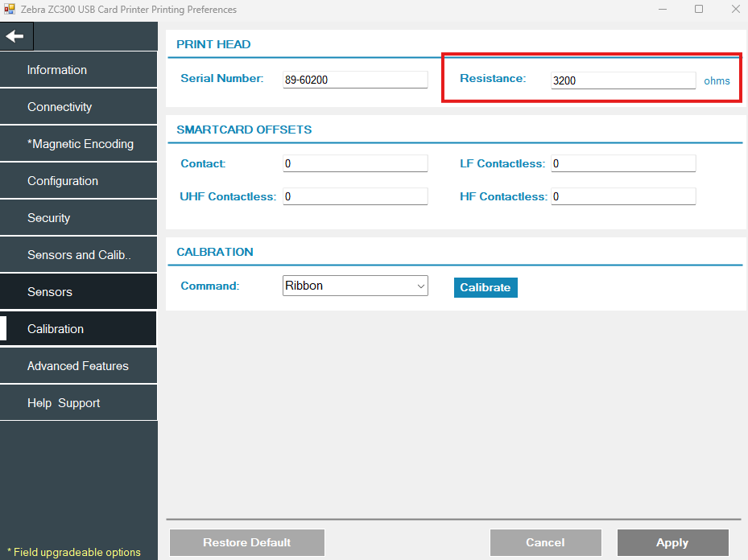Click the back arrow icon
This screenshot has width=748, height=560.
(x=15, y=36)
